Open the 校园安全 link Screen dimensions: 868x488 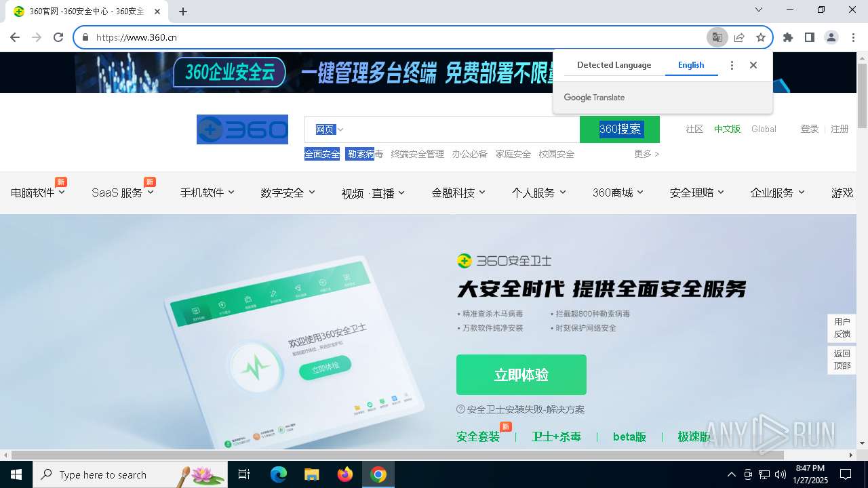pyautogui.click(x=557, y=154)
